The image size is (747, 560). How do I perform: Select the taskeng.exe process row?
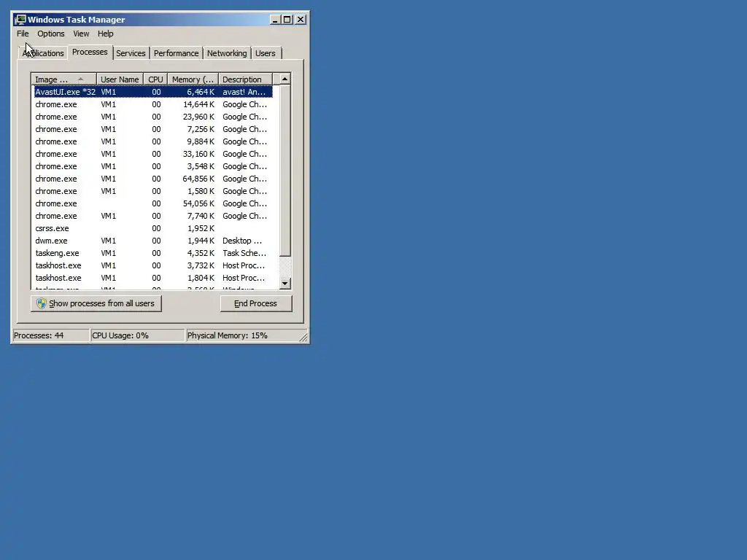coord(153,253)
